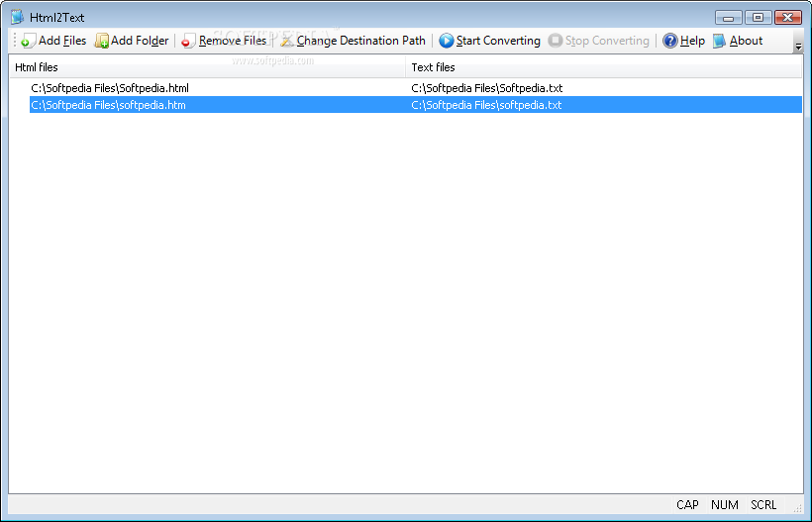Click the Add Files label
Screen dimensions: 812x522
click(62, 41)
